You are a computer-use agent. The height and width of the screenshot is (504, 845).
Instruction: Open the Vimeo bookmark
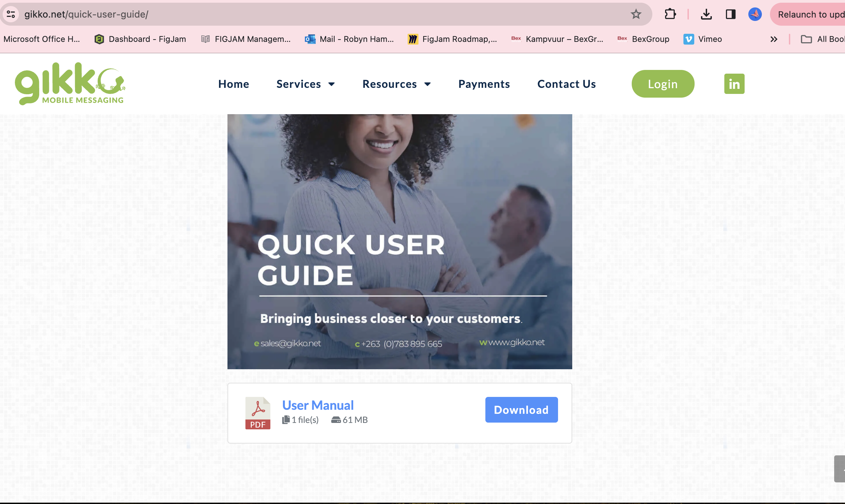coord(703,39)
